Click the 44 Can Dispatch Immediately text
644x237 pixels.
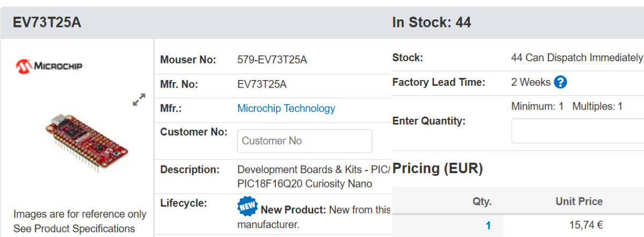[x=577, y=58]
